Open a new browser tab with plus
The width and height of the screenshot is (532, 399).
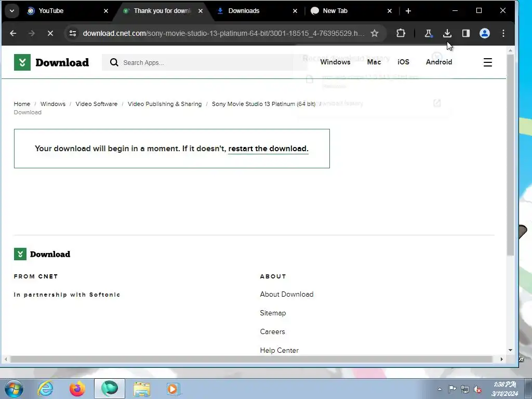click(x=408, y=11)
